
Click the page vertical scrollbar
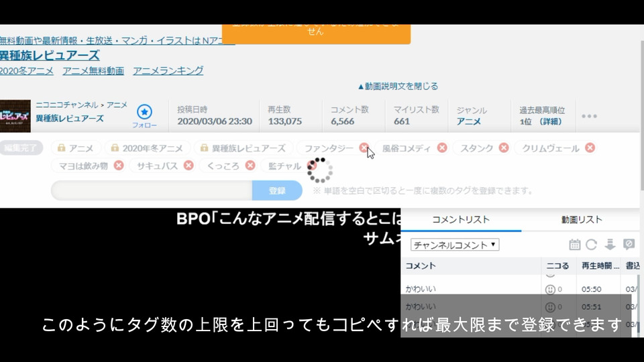coord(641,115)
